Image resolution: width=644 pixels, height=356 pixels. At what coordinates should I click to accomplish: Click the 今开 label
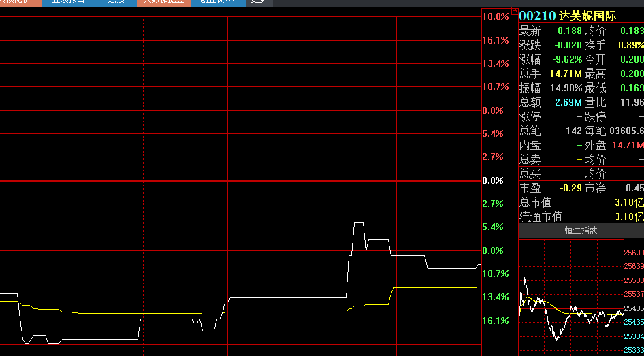pos(595,59)
